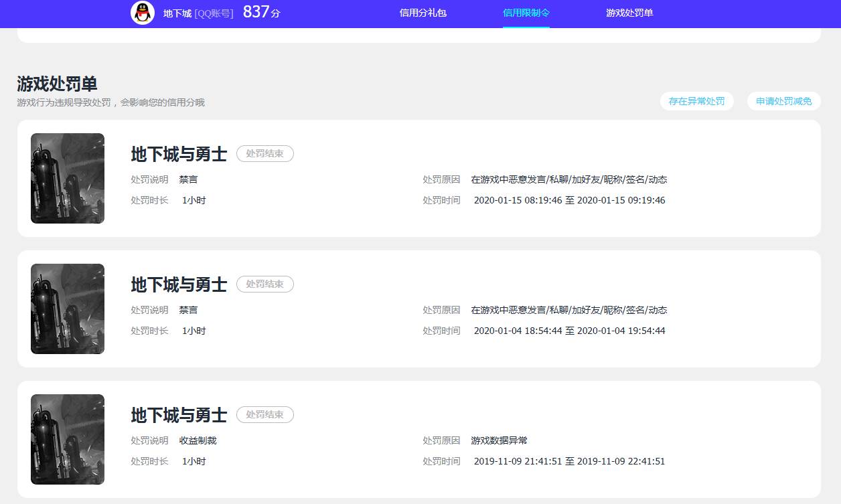Click game thumbnail of the 收益制裁 record
Viewport: 841px width, 504px height.
[68, 439]
